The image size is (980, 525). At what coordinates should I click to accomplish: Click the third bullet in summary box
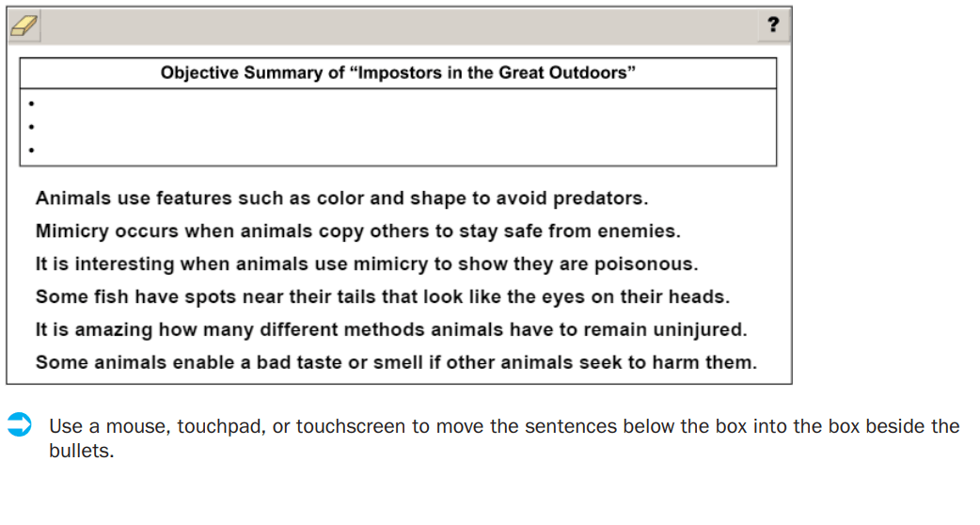[31, 150]
